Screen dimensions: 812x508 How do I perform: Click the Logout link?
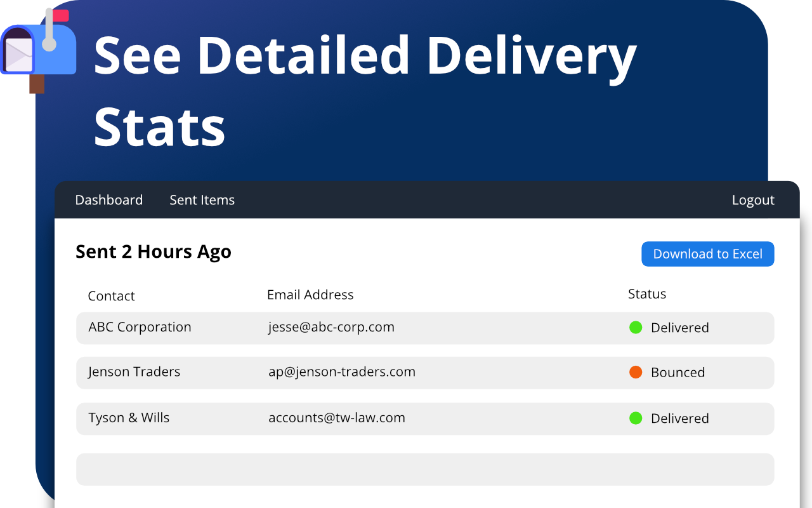[x=753, y=200]
